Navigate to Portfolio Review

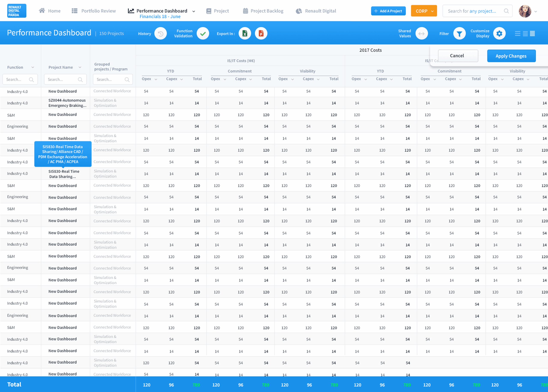(x=94, y=11)
